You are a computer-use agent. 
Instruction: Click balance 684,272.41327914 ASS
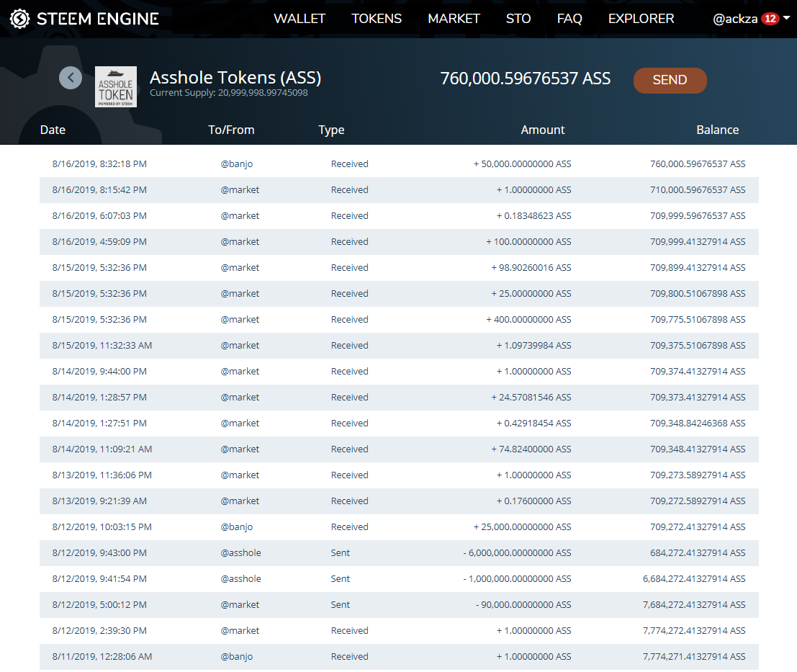click(x=698, y=552)
